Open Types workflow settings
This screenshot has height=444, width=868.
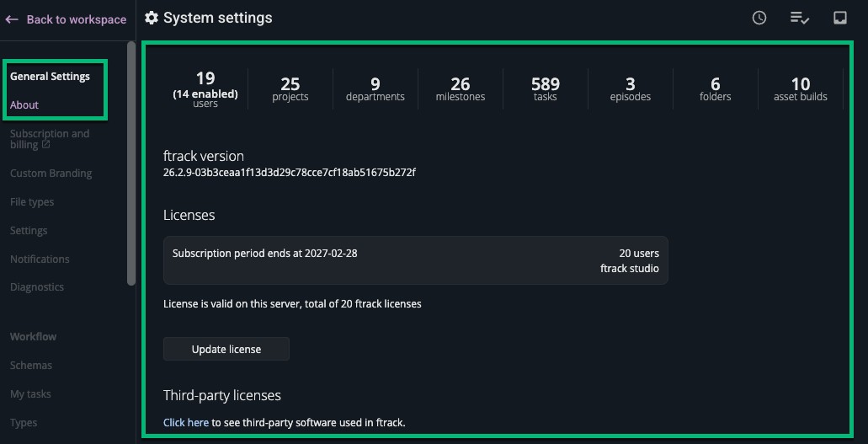click(24, 423)
